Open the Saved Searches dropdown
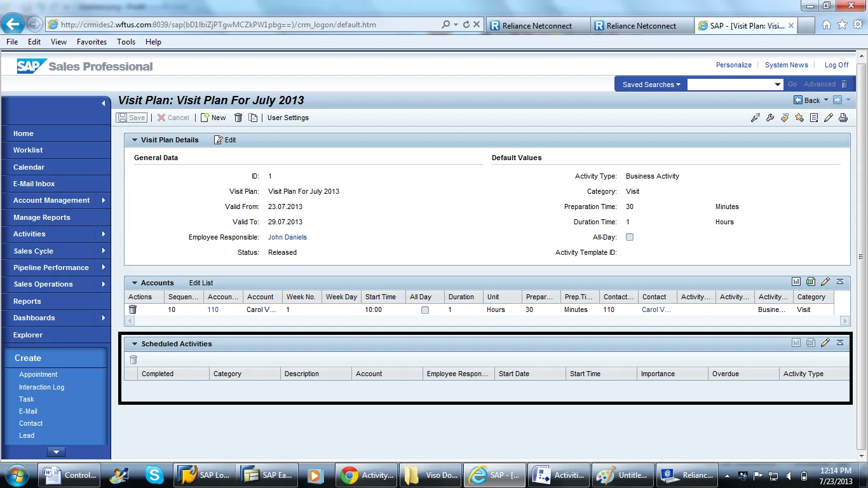Screen dimensions: 868x488 [651, 85]
